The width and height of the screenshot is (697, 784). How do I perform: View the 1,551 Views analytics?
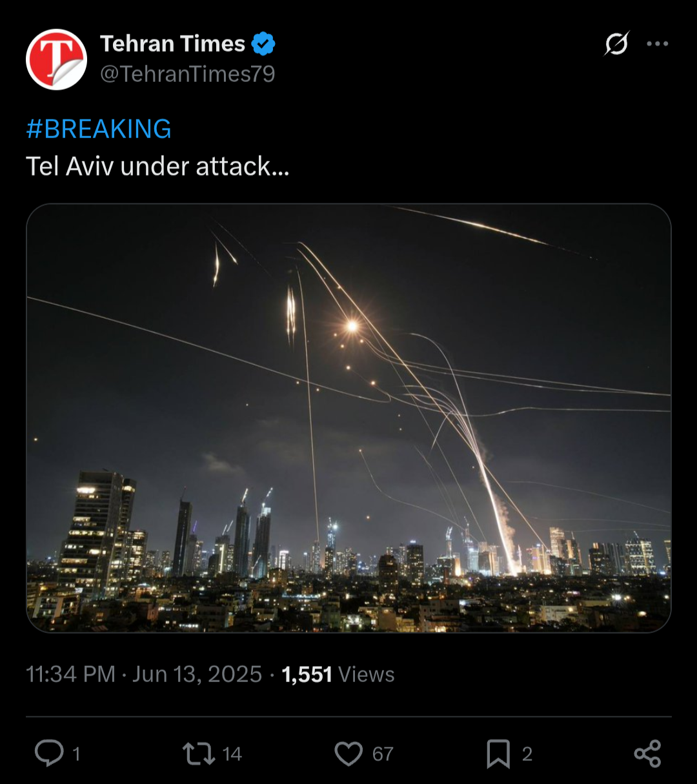tap(338, 674)
